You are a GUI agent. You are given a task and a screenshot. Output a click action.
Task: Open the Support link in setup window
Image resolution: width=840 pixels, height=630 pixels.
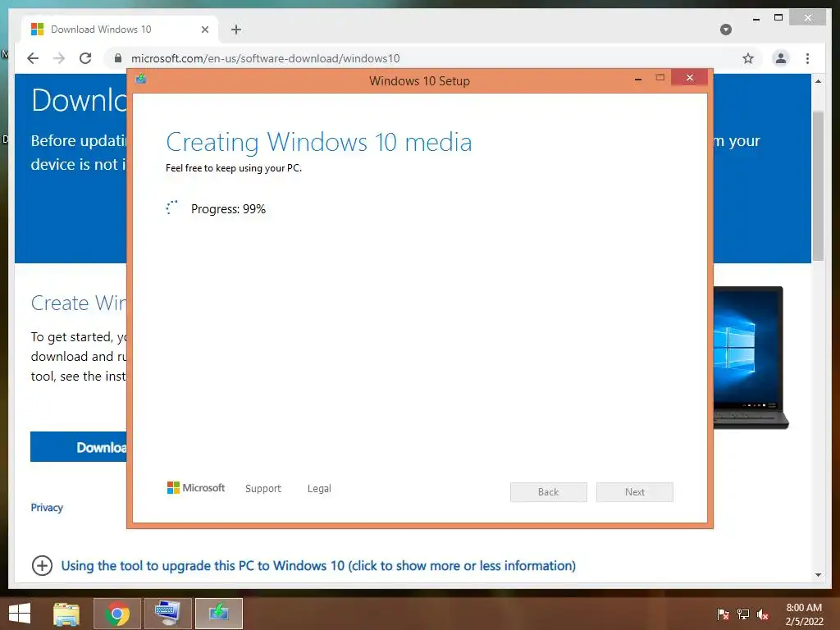pos(263,489)
